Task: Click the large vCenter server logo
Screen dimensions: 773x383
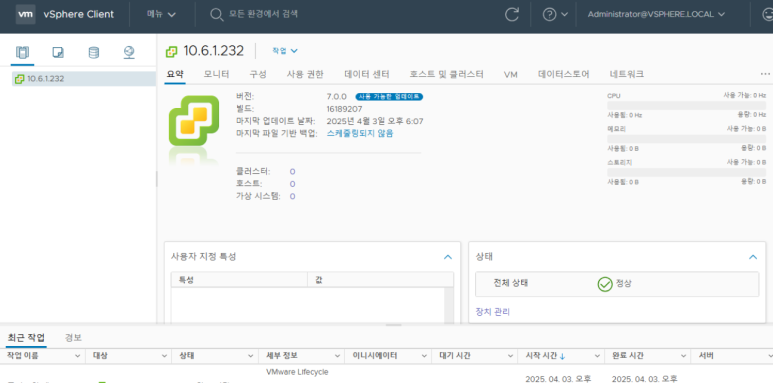Action: click(x=194, y=120)
